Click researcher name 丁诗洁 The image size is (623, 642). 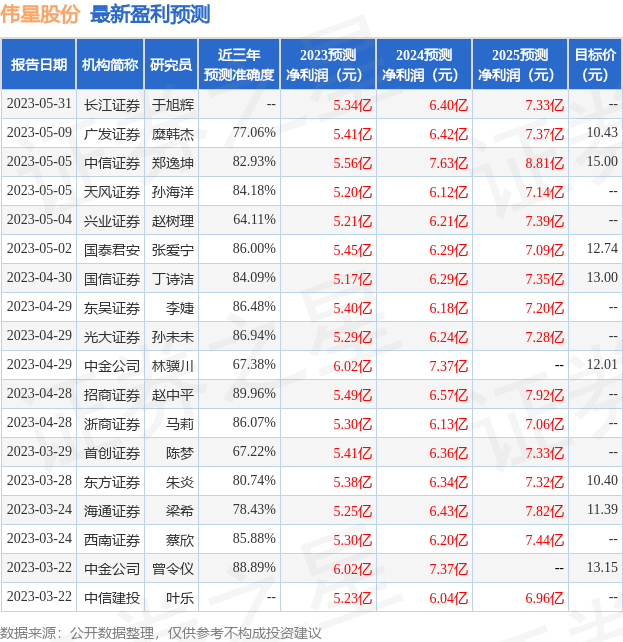[x=172, y=280]
